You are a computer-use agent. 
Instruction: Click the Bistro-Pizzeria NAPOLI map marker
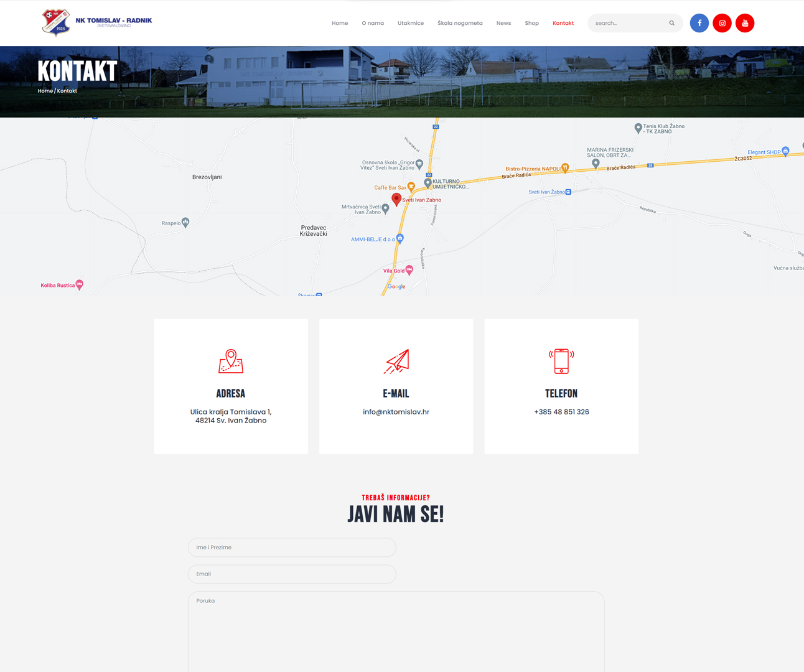[x=565, y=167]
